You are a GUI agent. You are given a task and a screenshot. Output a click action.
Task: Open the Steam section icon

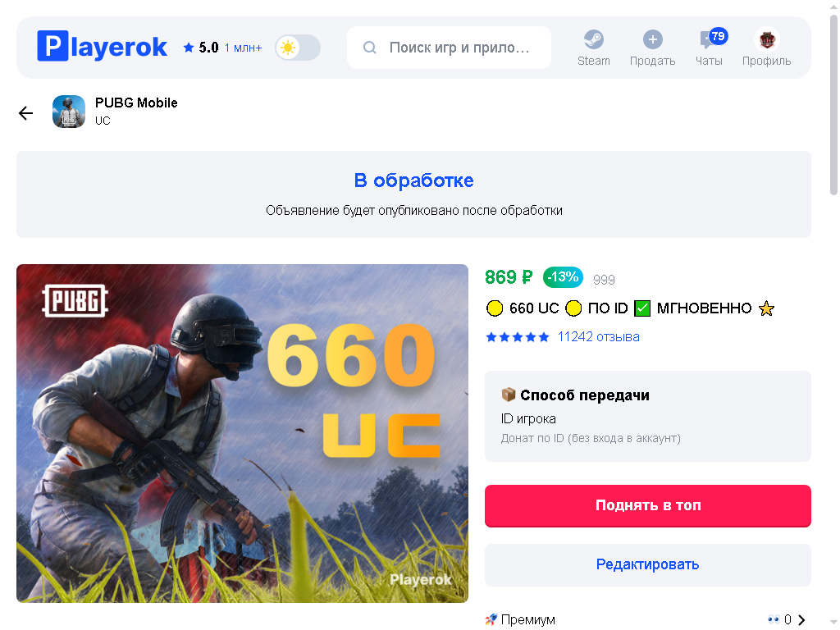click(594, 39)
